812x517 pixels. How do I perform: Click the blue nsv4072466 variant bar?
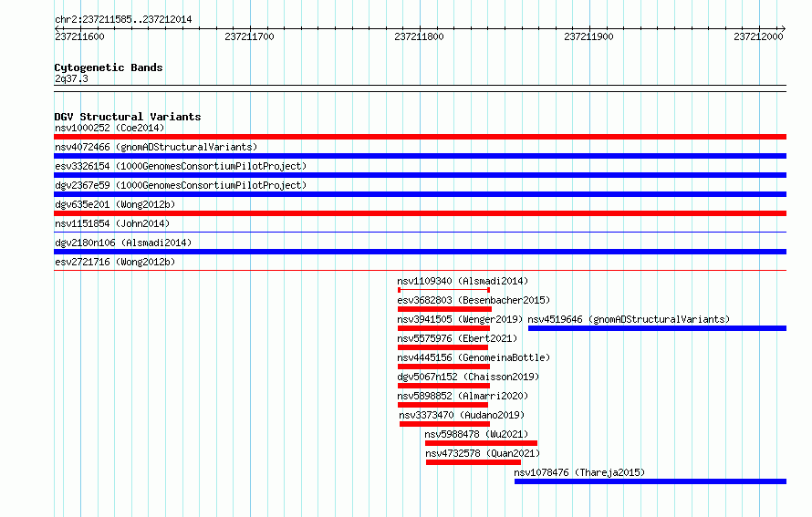tap(420, 156)
